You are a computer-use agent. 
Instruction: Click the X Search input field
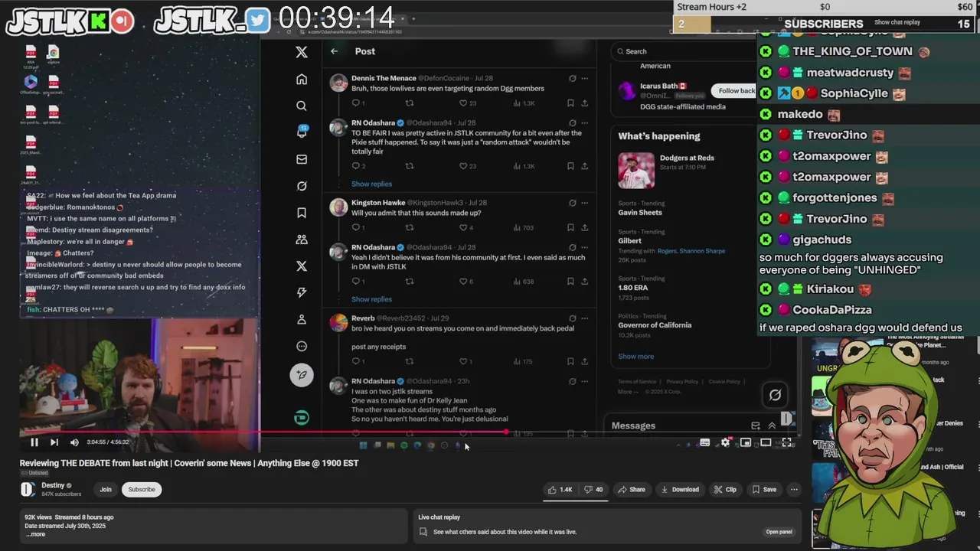click(x=683, y=51)
